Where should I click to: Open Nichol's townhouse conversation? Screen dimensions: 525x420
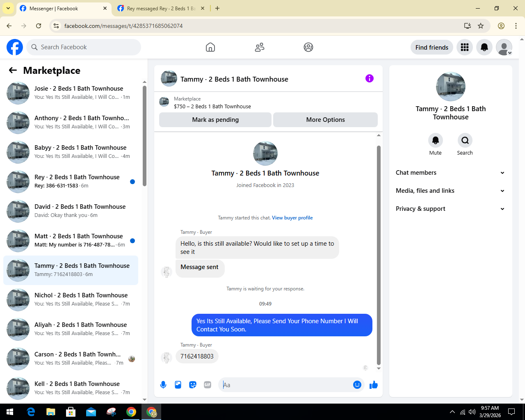click(71, 300)
